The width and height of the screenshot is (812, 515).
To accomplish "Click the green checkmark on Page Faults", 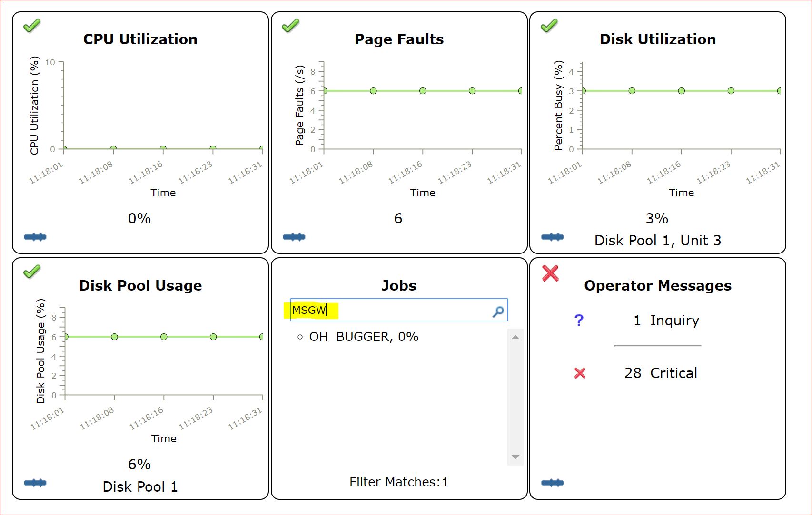I will pos(290,26).
